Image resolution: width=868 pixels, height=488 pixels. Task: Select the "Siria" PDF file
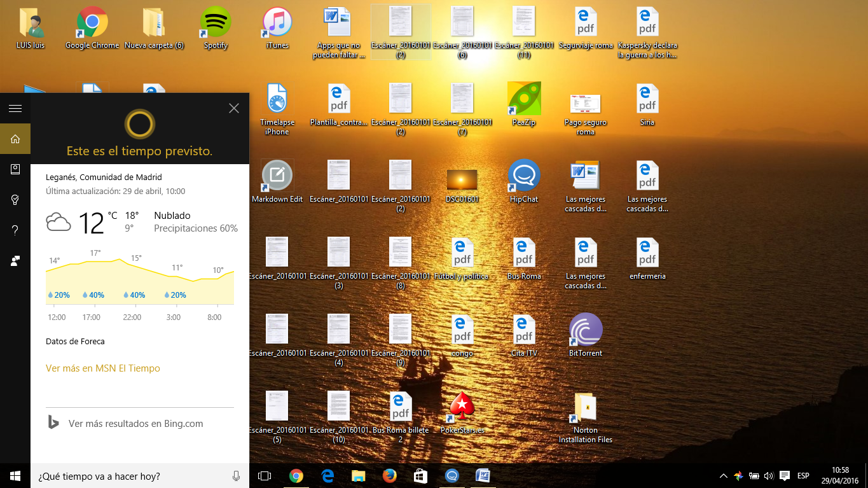pyautogui.click(x=647, y=106)
